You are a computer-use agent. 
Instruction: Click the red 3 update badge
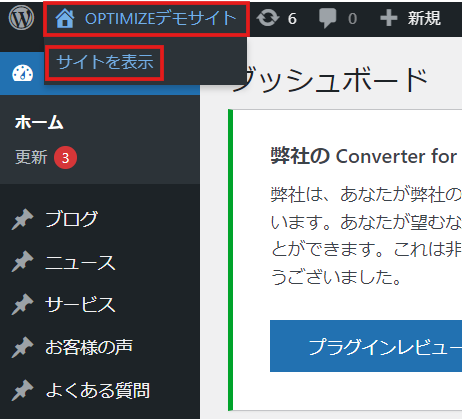click(66, 158)
